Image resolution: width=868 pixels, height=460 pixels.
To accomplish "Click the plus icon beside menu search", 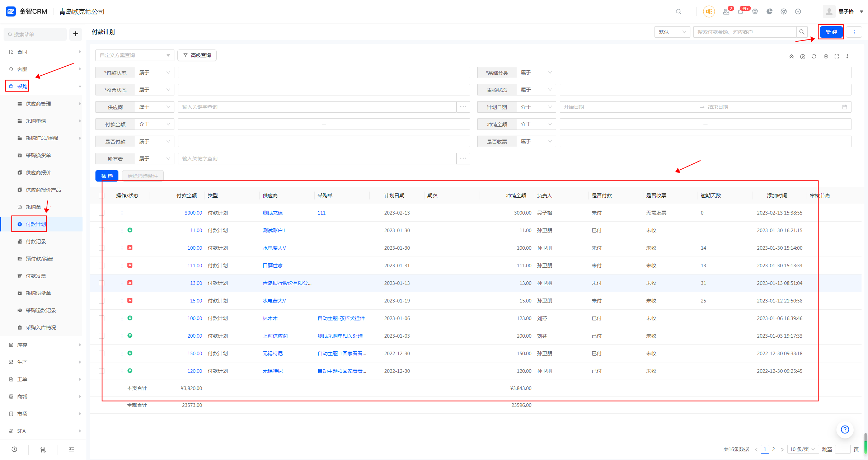I will (75, 34).
